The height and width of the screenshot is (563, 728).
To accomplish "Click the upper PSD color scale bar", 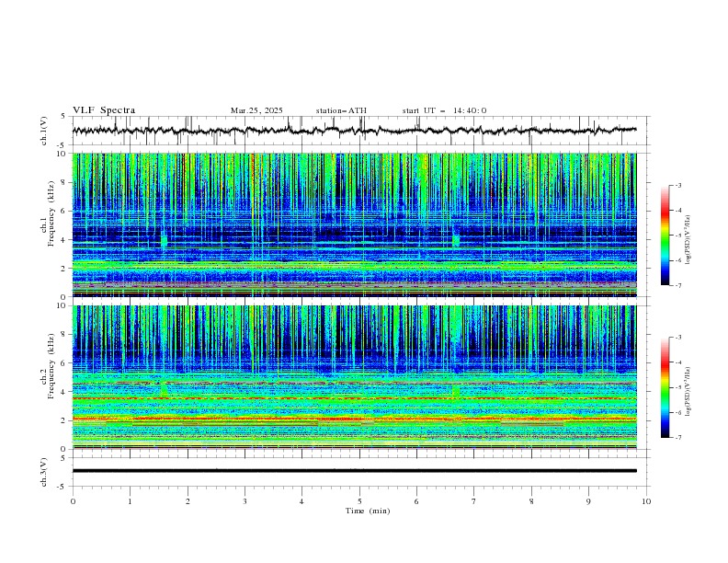I will 665,236.
